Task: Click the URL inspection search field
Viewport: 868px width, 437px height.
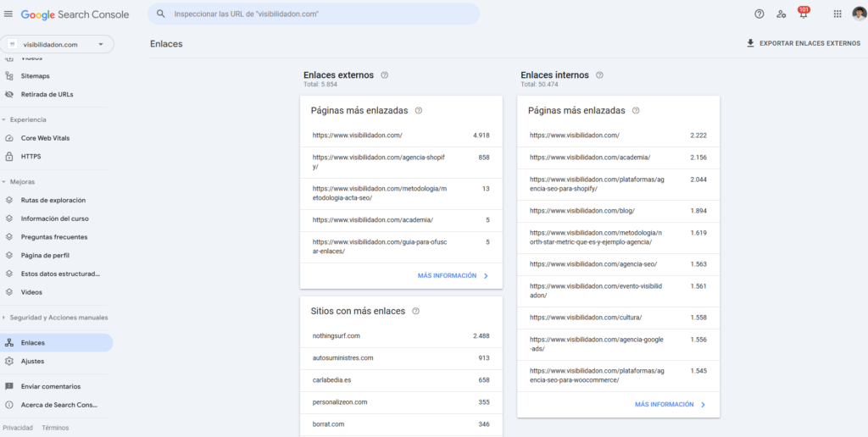Action: point(314,14)
